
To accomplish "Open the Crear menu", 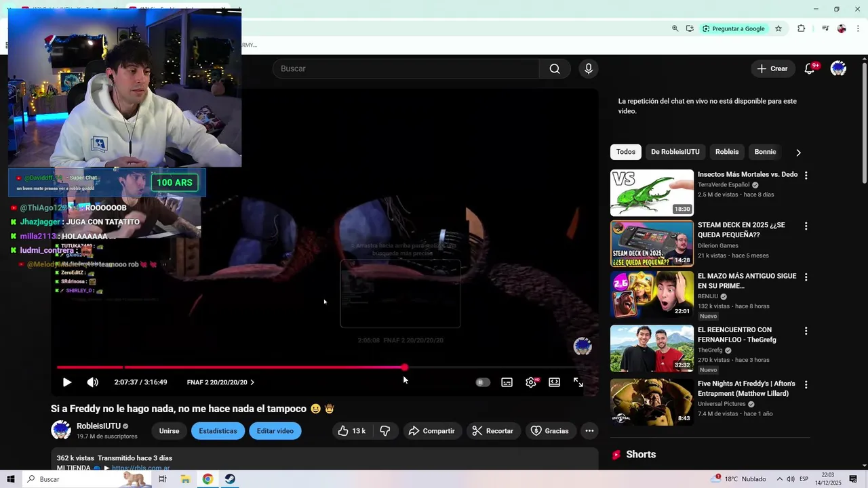I will [772, 68].
